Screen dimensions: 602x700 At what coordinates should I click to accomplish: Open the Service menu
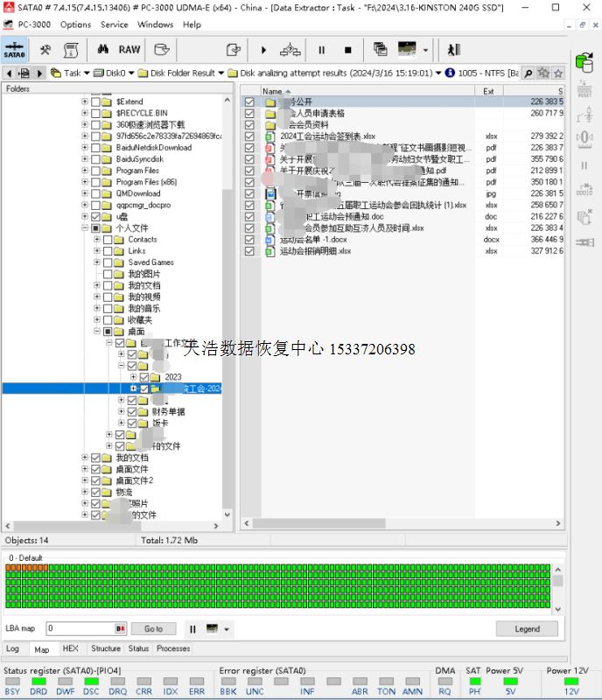coord(114,24)
